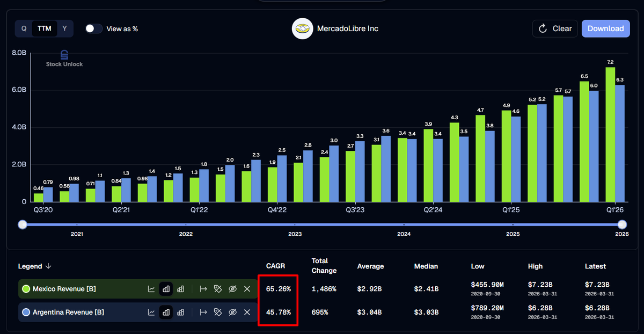Remove Argentina Revenue from the chart
The height and width of the screenshot is (334, 644).
point(247,312)
